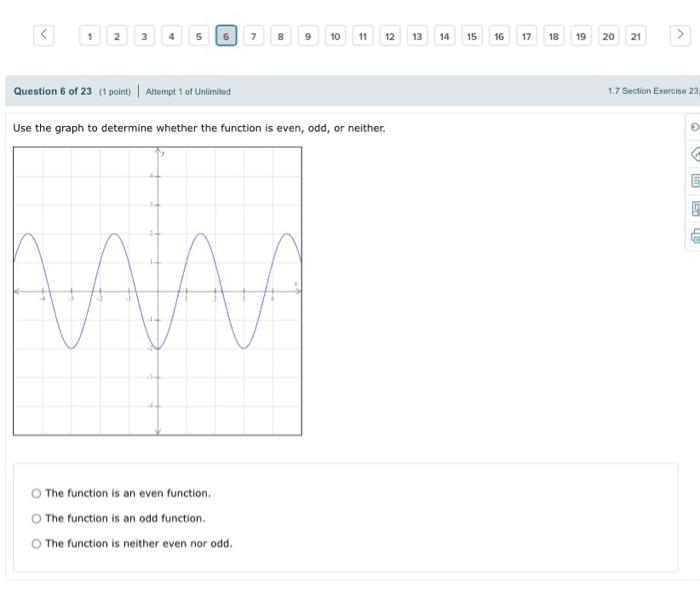Jump to question 11

click(x=362, y=36)
